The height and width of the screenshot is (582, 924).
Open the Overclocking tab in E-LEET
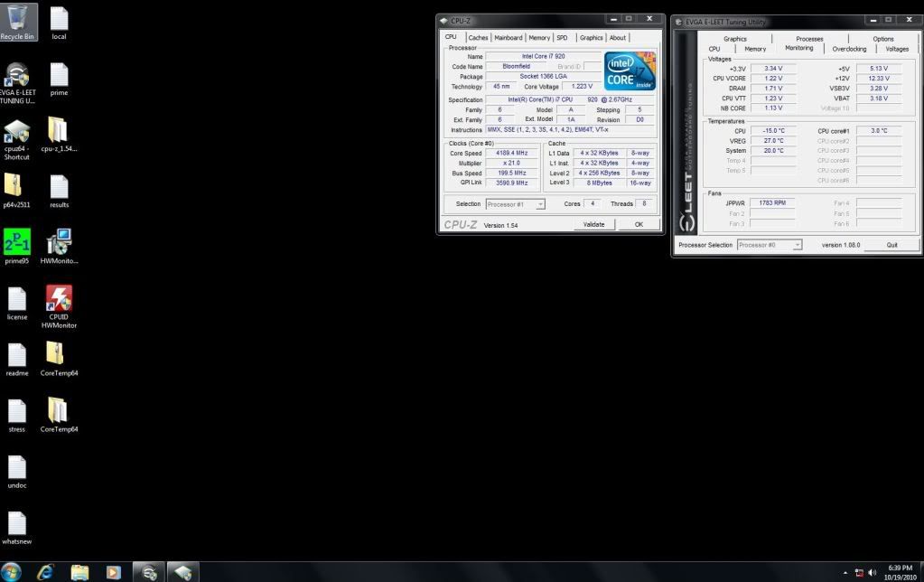(x=849, y=49)
